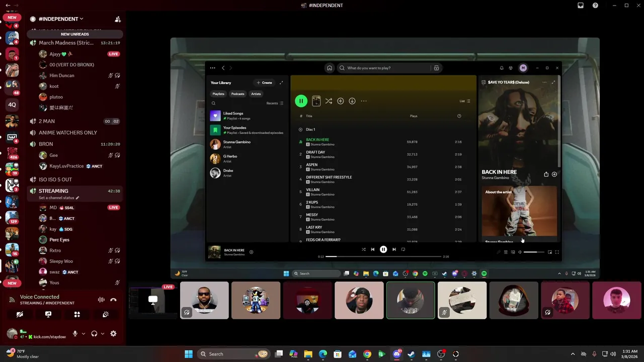This screenshot has width=644, height=362.
Task: Open the #INDEPENDENT server dropdown menu
Action: click(61, 19)
